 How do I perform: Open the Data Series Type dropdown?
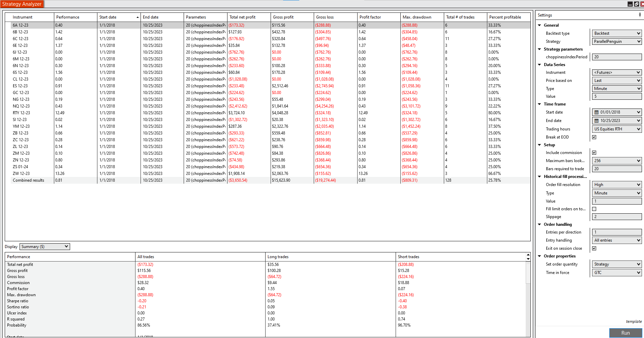coord(617,89)
